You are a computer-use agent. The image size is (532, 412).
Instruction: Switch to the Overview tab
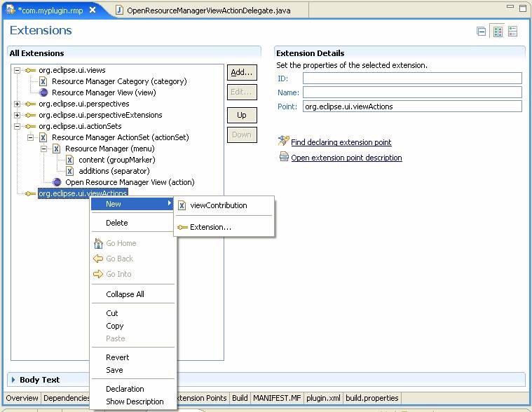point(22,398)
